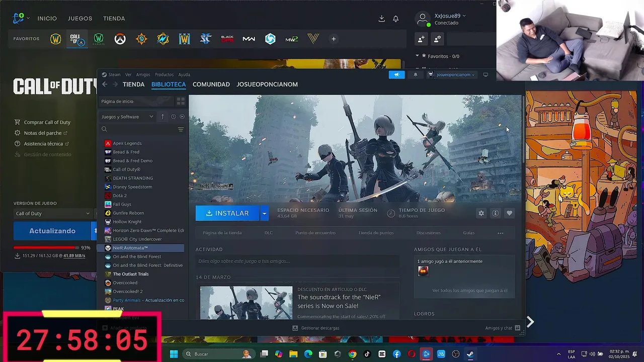Open Steam Ver menu
The width and height of the screenshot is (644, 362).
coord(128,75)
